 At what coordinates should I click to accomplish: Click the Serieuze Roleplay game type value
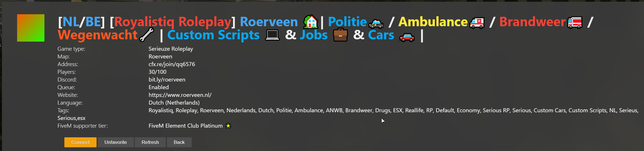[x=171, y=49]
